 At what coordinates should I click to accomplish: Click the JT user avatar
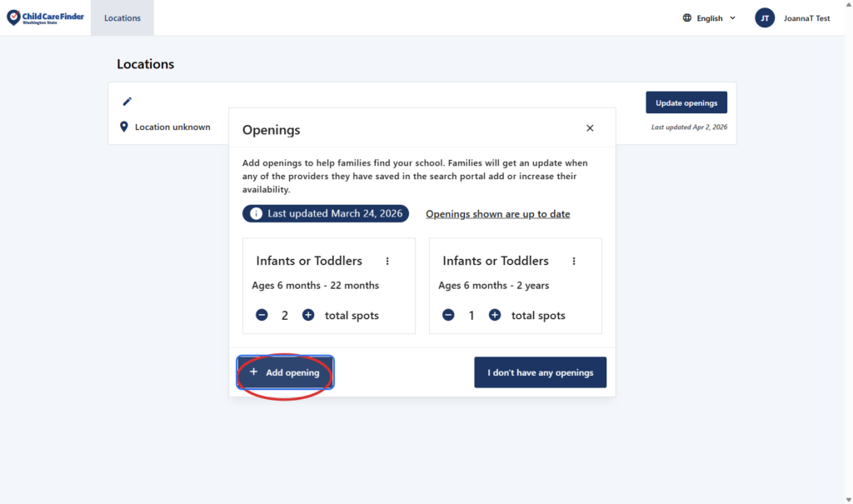(x=765, y=18)
